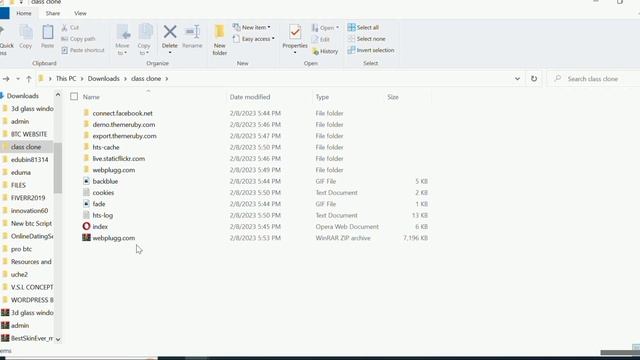Click the red X Delete icon
Image resolution: width=640 pixels, height=360 pixels.
tap(170, 32)
